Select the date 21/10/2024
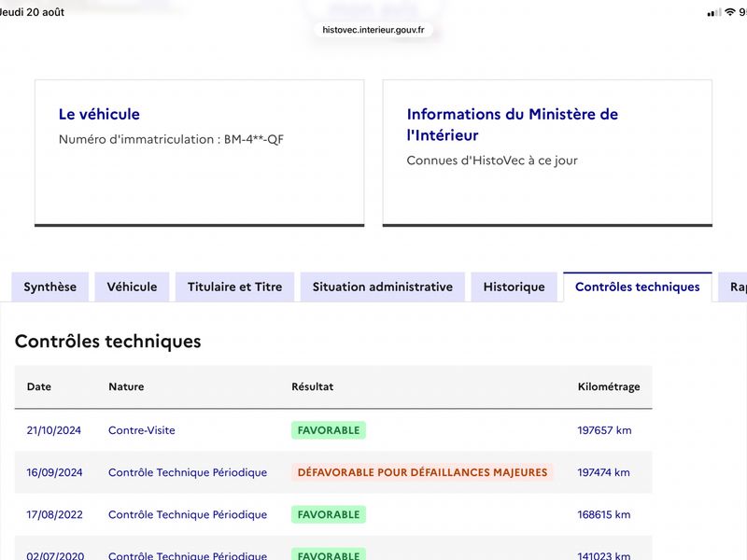Image resolution: width=747 pixels, height=560 pixels. coord(54,430)
